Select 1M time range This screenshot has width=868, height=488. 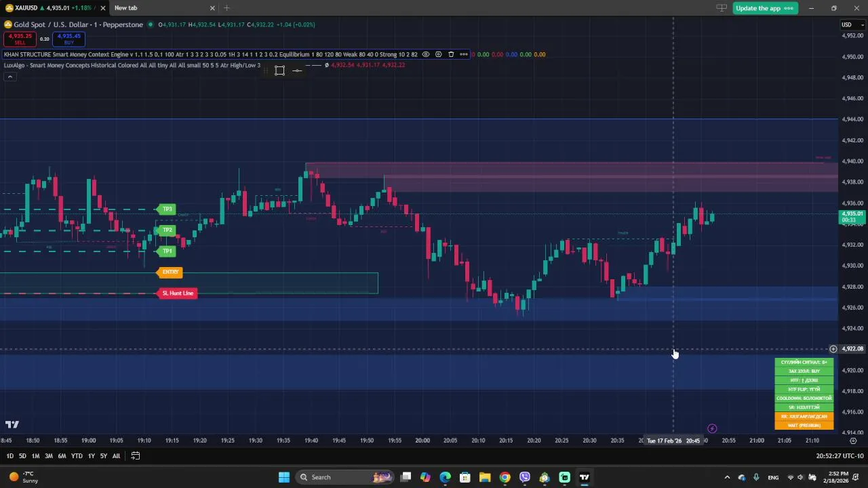tap(35, 456)
